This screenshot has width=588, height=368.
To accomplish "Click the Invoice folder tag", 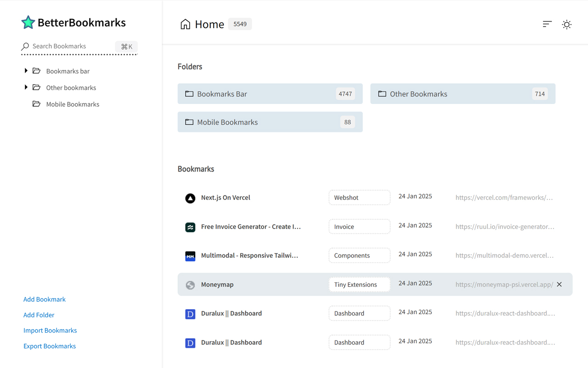I will 359,226.
